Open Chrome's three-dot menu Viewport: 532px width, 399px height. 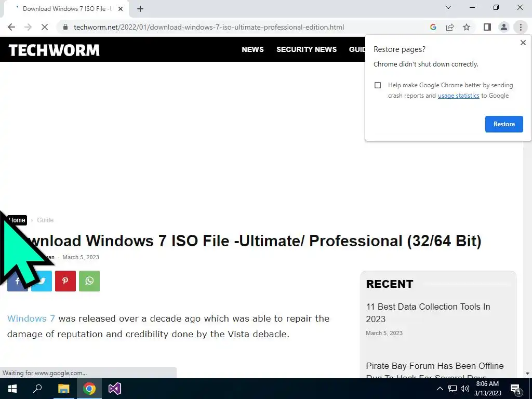521,27
